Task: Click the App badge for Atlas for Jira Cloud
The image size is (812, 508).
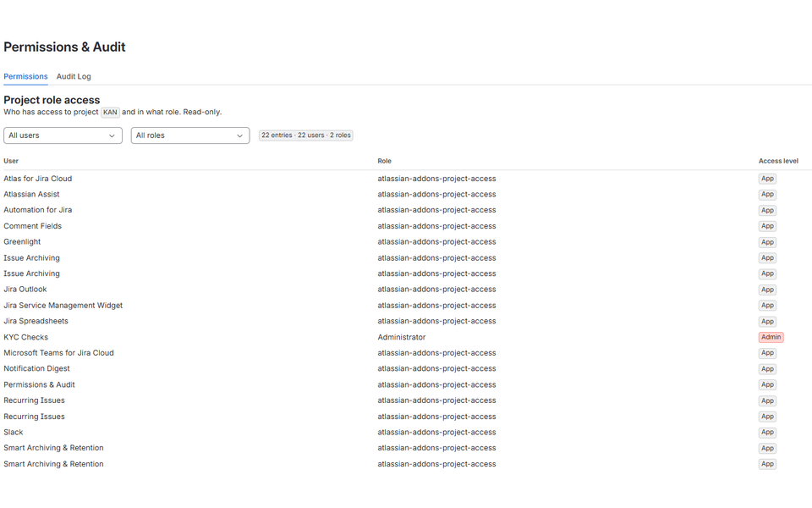Action: point(767,179)
